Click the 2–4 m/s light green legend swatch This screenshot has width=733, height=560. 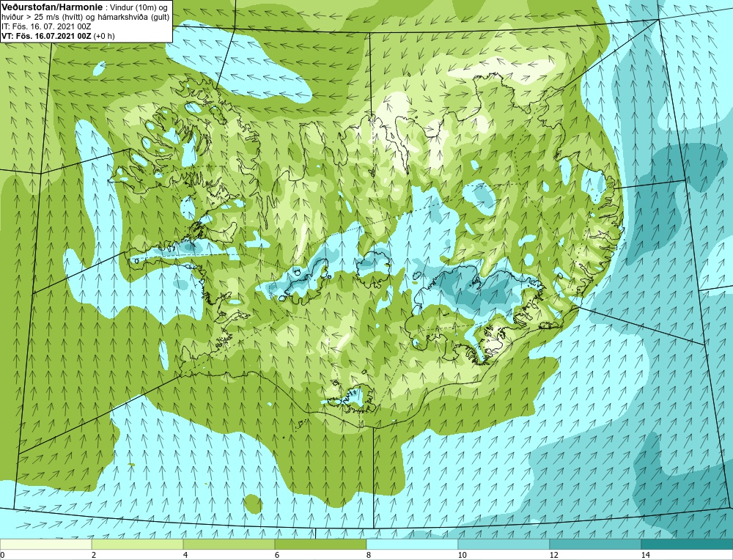[138, 544]
